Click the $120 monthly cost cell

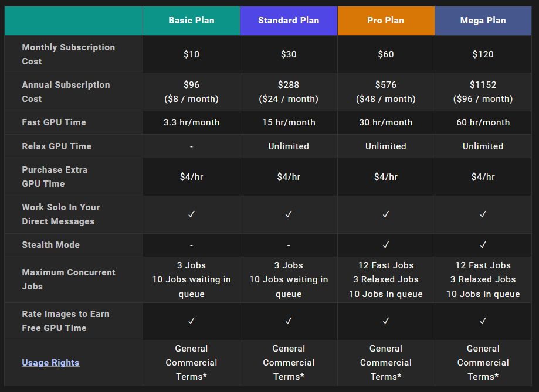[483, 54]
